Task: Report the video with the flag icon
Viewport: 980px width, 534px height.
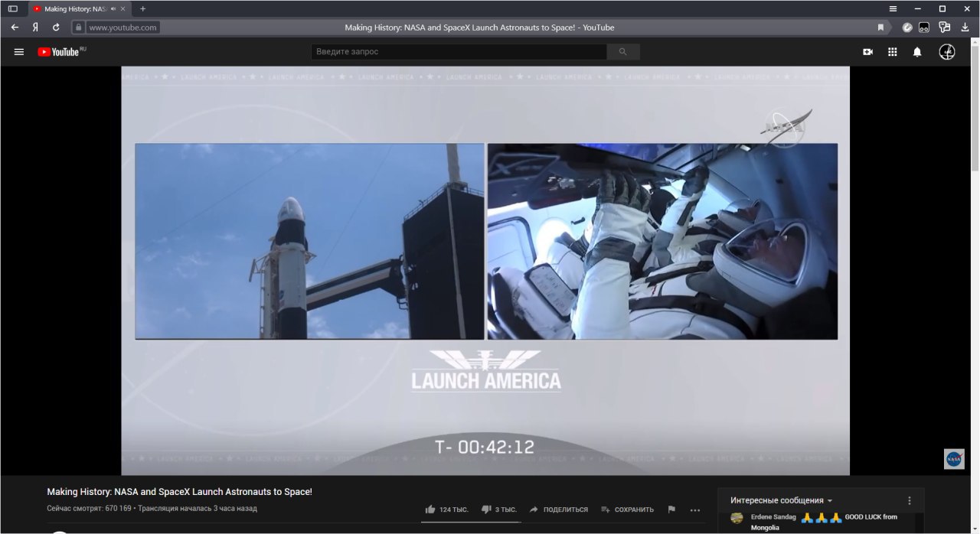Action: tap(671, 510)
